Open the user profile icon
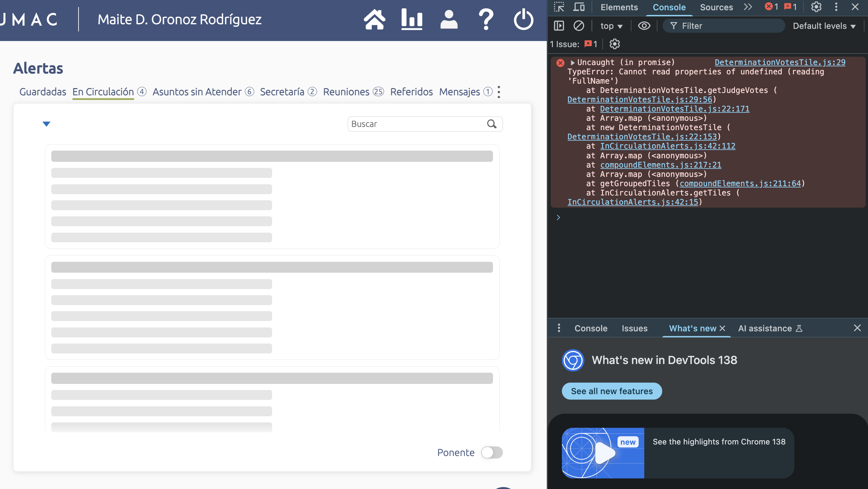 pyautogui.click(x=449, y=20)
